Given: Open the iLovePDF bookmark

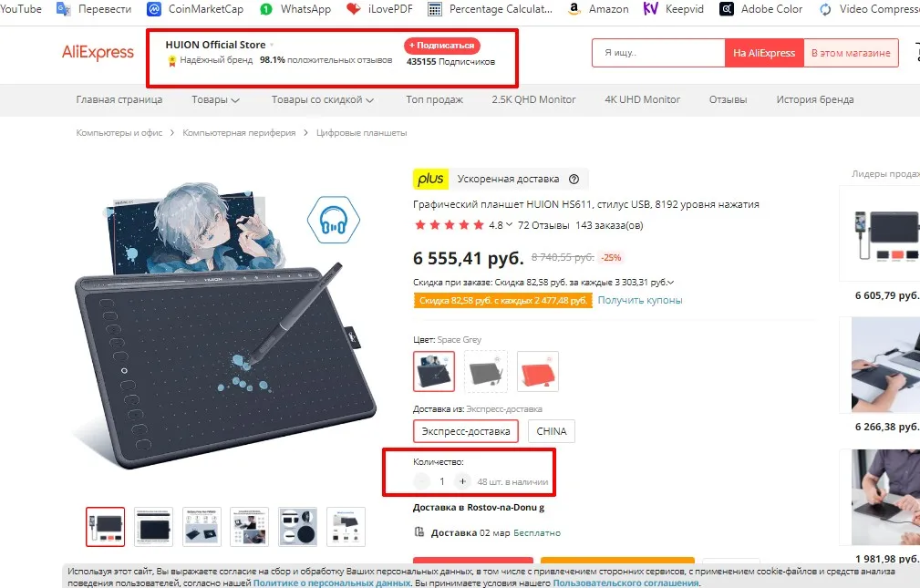Looking at the screenshot, I should pyautogui.click(x=379, y=9).
